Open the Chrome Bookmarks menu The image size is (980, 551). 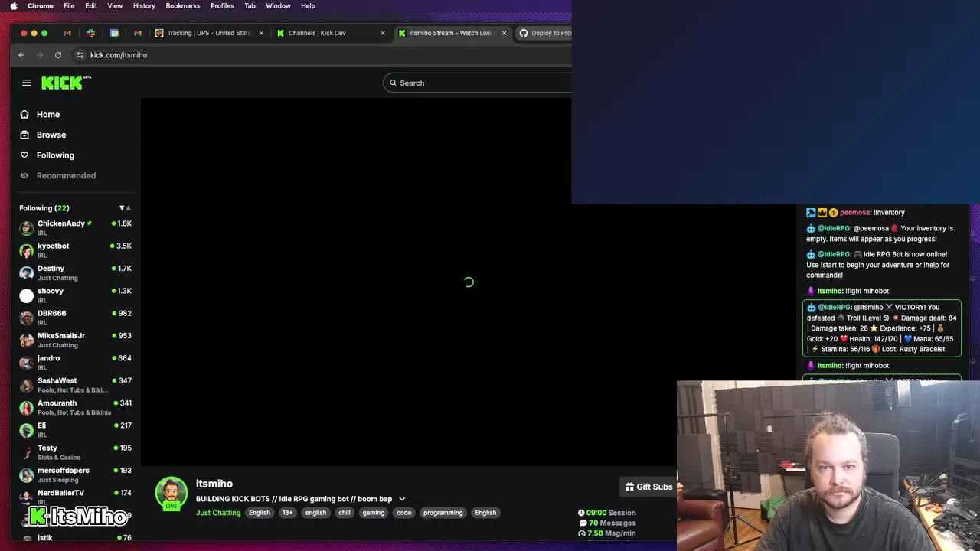(183, 6)
